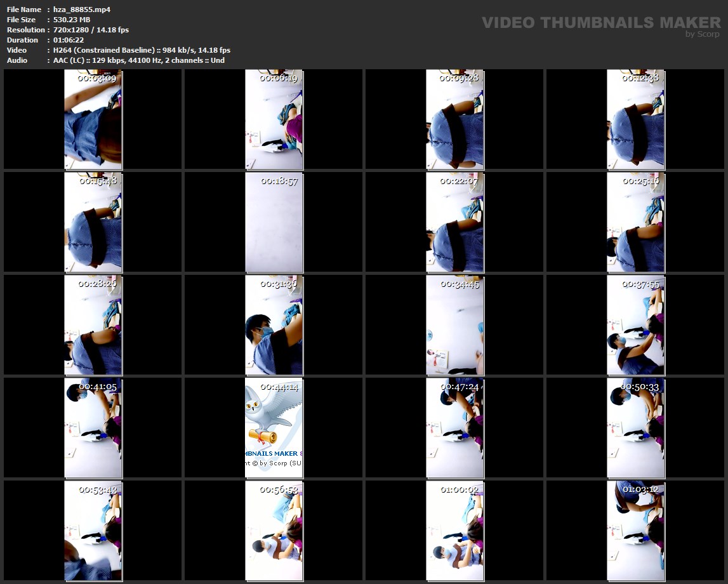Screen dimensions: 728x584
Task: Select the thumbnail stamped 00:25:16
Action: pyautogui.click(x=635, y=222)
